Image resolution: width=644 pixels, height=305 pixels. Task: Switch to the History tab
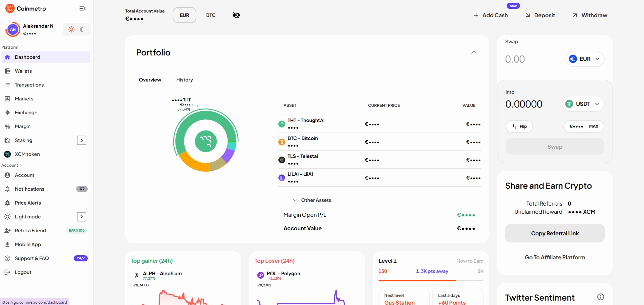coord(185,80)
